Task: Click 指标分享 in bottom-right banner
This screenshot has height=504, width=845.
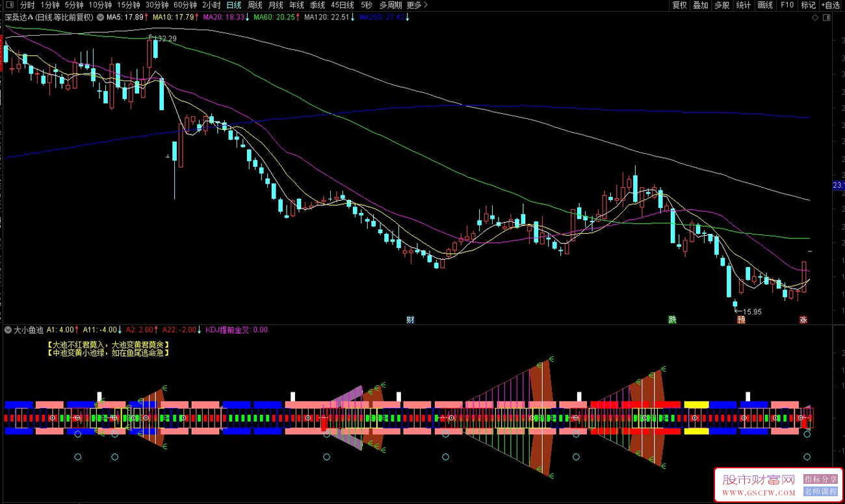Action: 820,479
